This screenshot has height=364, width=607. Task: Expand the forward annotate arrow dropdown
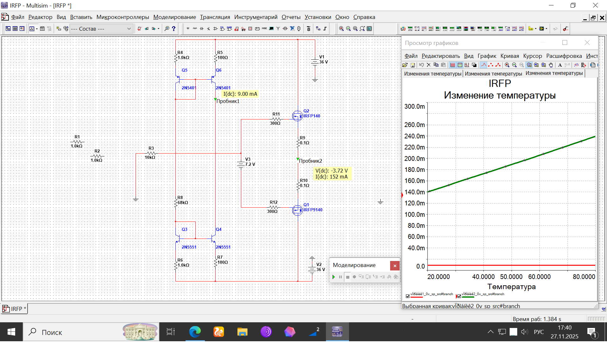click(x=158, y=29)
